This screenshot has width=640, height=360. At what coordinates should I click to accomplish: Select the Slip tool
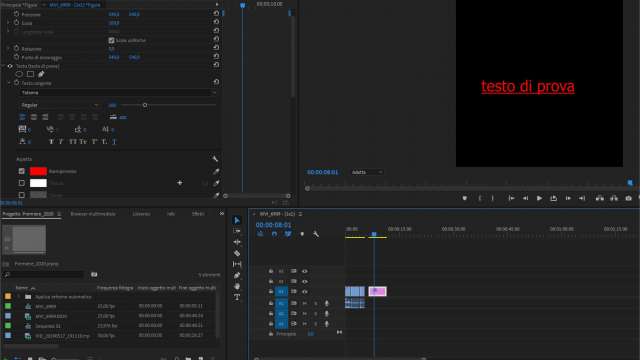pos(237,264)
